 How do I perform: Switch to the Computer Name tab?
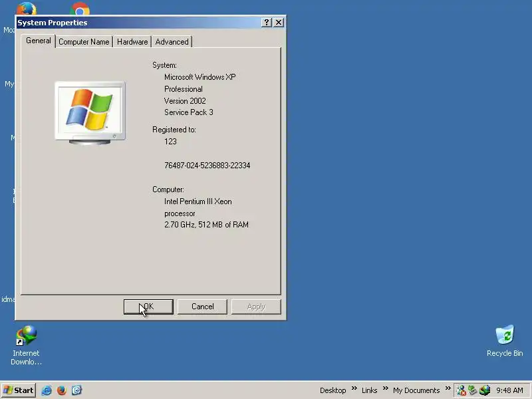click(84, 42)
